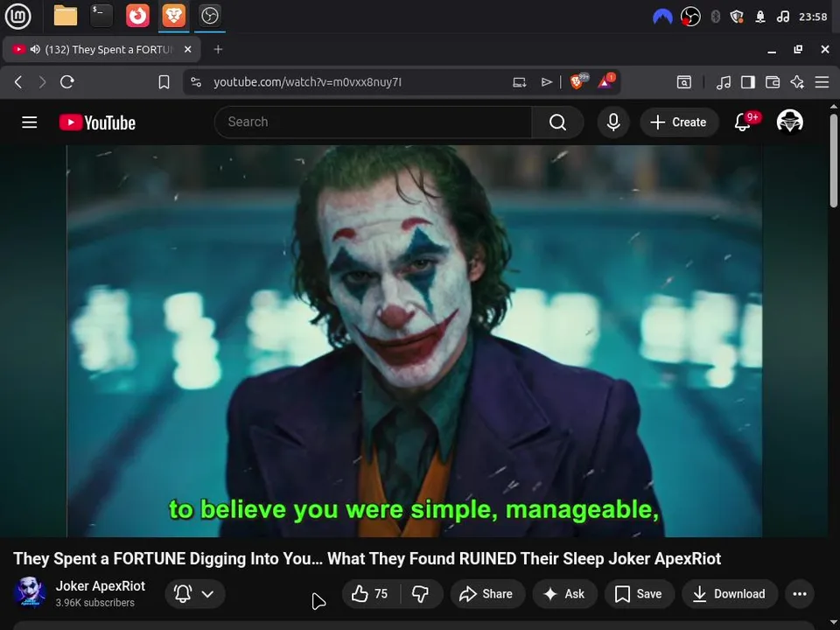Click the clock showing 23:58
This screenshot has width=840, height=630.
tap(813, 17)
